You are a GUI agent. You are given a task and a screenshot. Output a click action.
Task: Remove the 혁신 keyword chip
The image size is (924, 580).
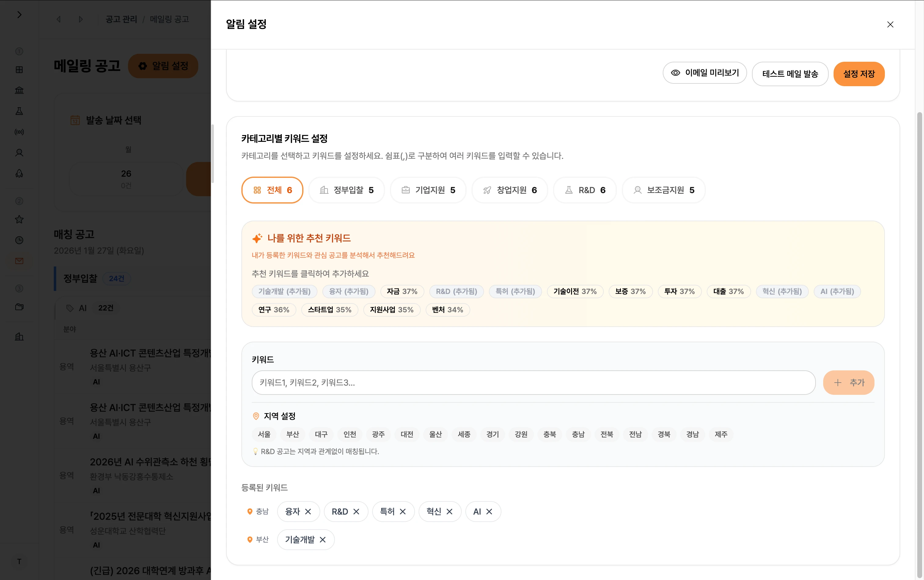coord(449,512)
